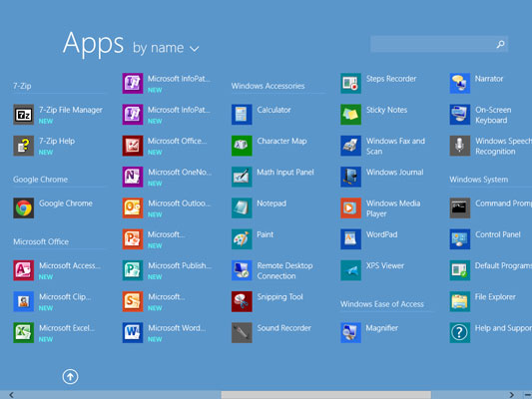Click the up-arrow button to return to Start
The height and width of the screenshot is (399, 532).
coord(70,377)
